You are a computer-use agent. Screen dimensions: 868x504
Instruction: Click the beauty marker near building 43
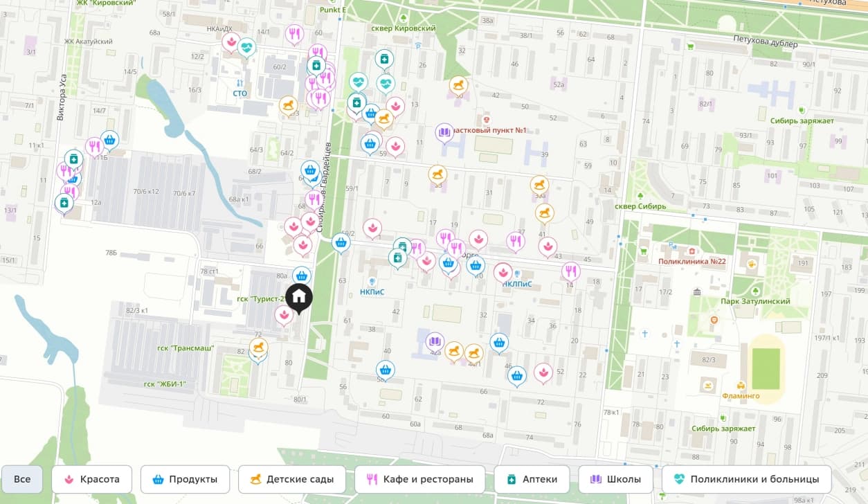(548, 246)
